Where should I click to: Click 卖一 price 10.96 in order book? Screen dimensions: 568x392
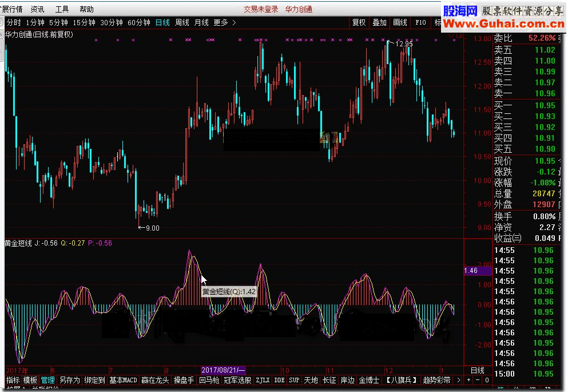(545, 93)
